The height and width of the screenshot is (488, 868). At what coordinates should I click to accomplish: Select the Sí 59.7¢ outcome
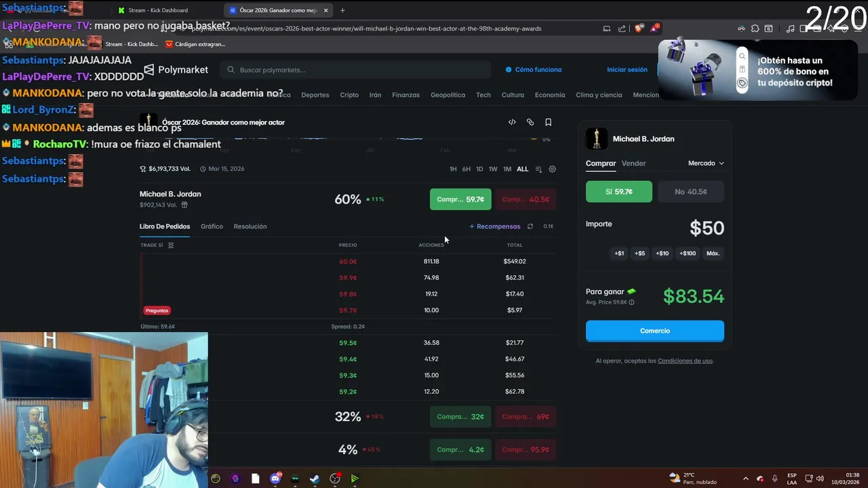point(619,192)
